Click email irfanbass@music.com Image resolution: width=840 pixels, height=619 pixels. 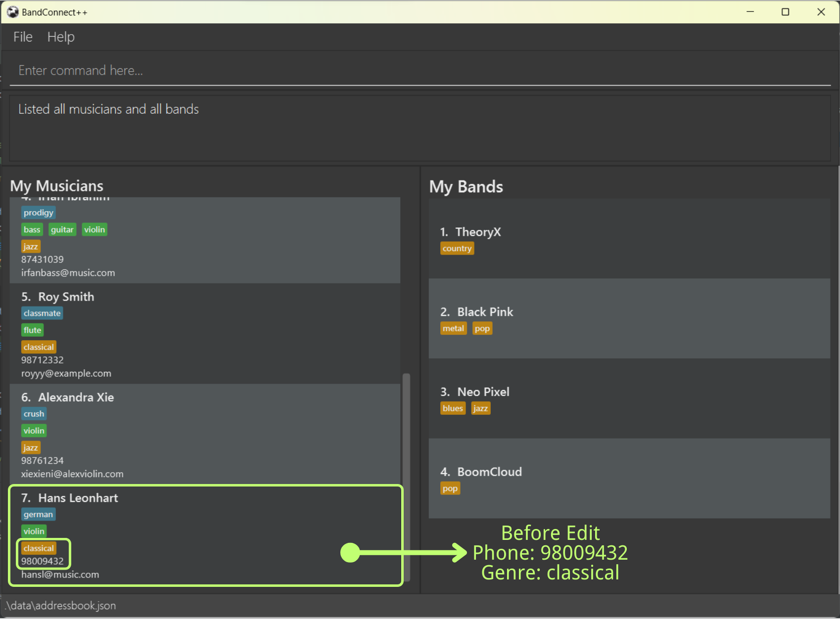68,273
